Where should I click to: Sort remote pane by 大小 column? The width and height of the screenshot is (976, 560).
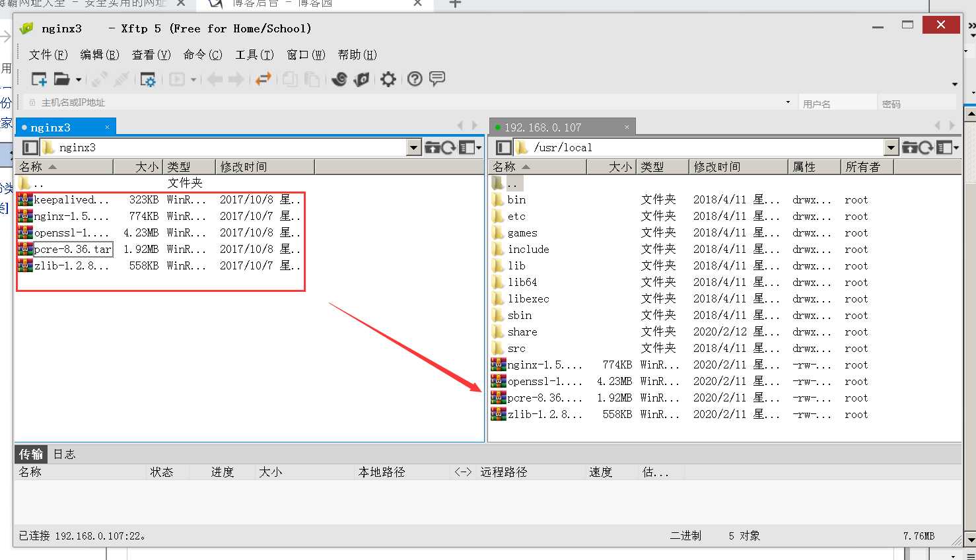click(611, 166)
